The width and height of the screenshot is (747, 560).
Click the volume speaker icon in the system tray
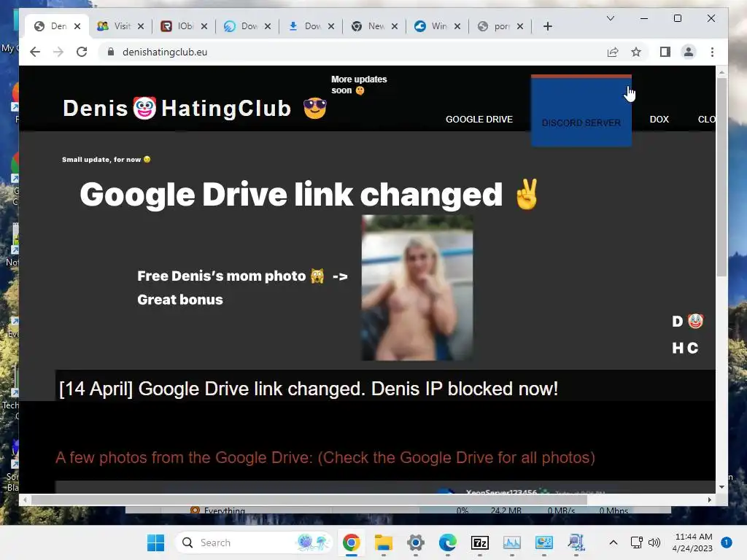[x=654, y=542]
